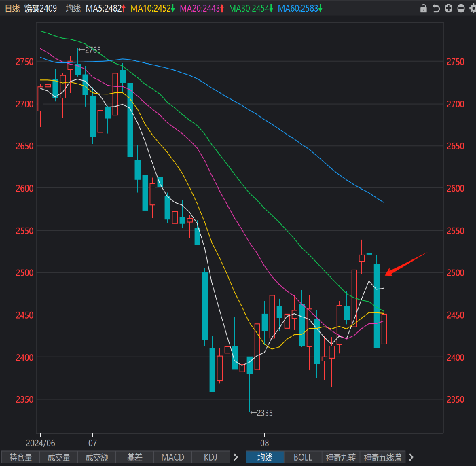This screenshot has height=466, width=476.
Task: Click the undo arrow icon
Action: point(437,9)
